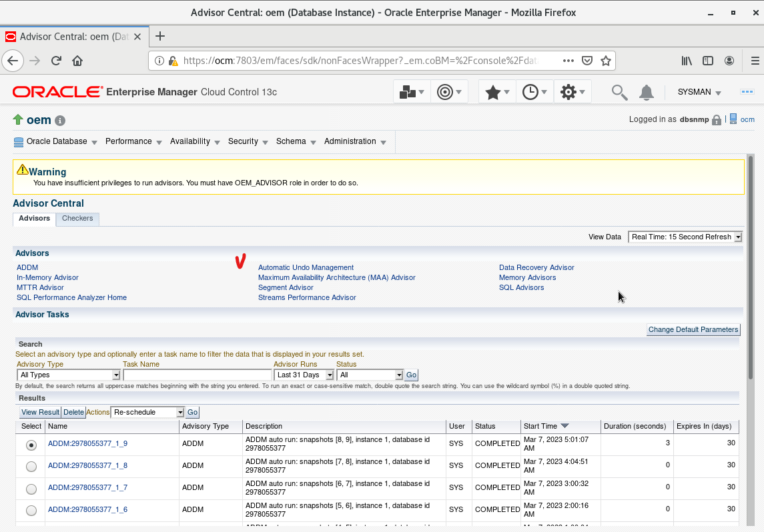Show site information icon in address bar
The height and width of the screenshot is (532, 764).
159,61
